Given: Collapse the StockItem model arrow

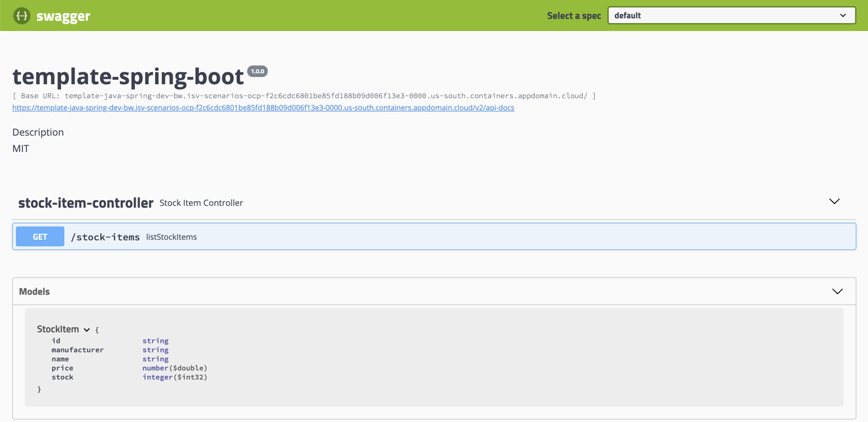Looking at the screenshot, I should pos(87,330).
